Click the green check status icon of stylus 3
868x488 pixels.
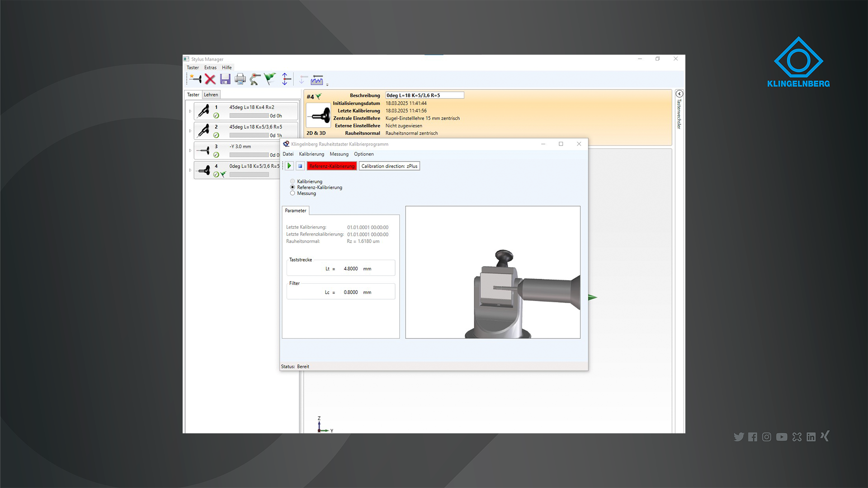click(x=216, y=155)
